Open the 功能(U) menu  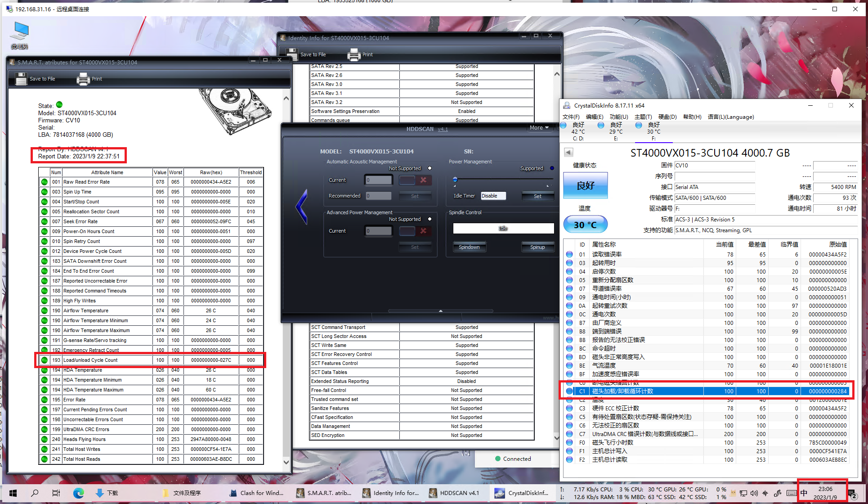[619, 117]
